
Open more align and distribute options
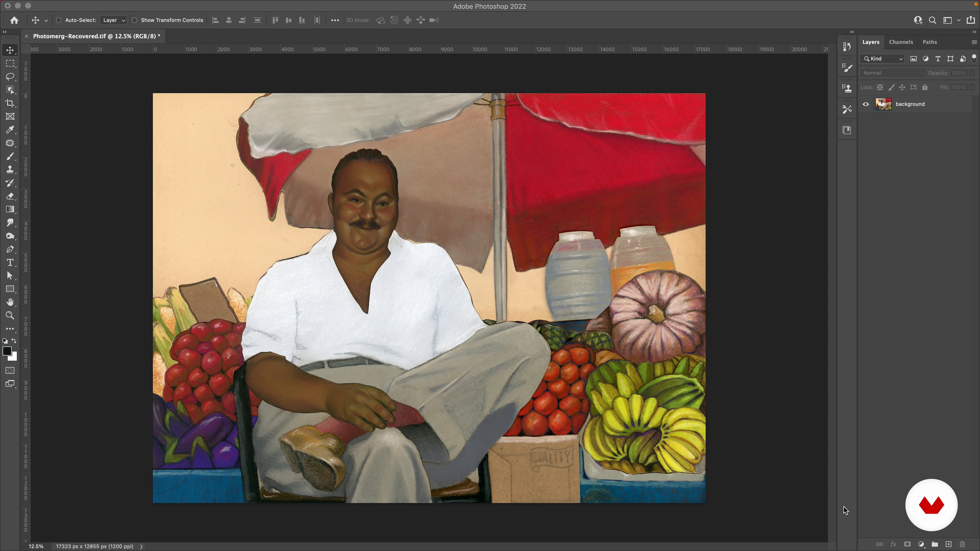[335, 20]
